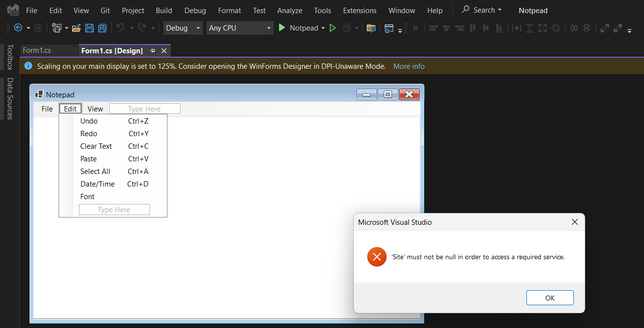Viewport: 644px width, 328px height.
Task: Click the Align Middles layout icon
Action: click(485, 28)
